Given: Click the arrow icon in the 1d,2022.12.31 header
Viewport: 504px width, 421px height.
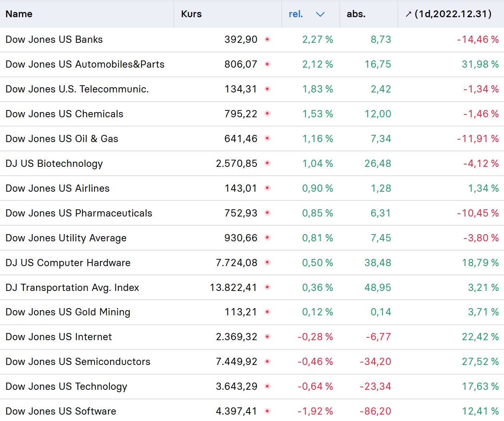Looking at the screenshot, I should [408, 14].
